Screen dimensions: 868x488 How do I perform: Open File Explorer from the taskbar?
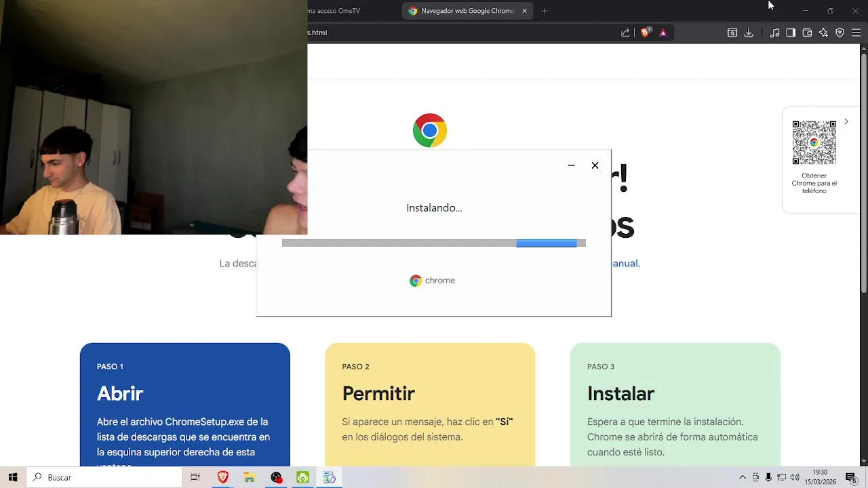pos(249,477)
